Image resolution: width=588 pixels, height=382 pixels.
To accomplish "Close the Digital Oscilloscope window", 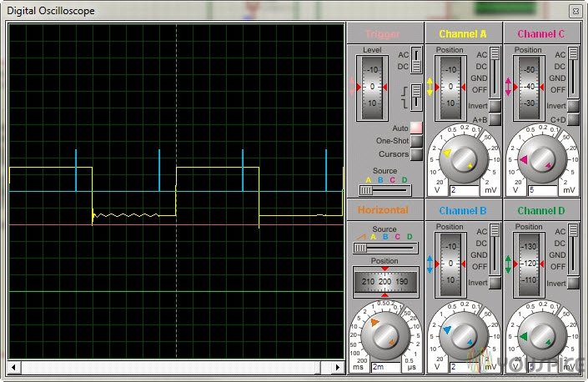I will (575, 11).
